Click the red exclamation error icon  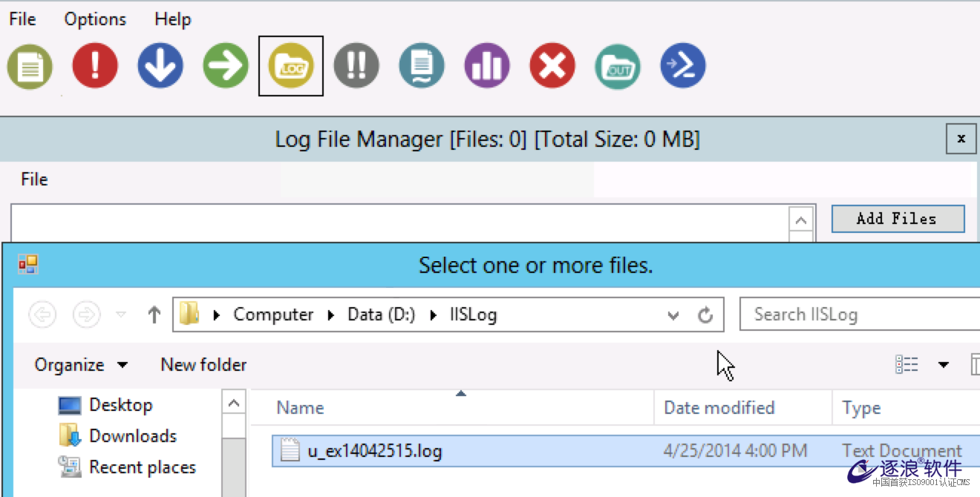[94, 65]
